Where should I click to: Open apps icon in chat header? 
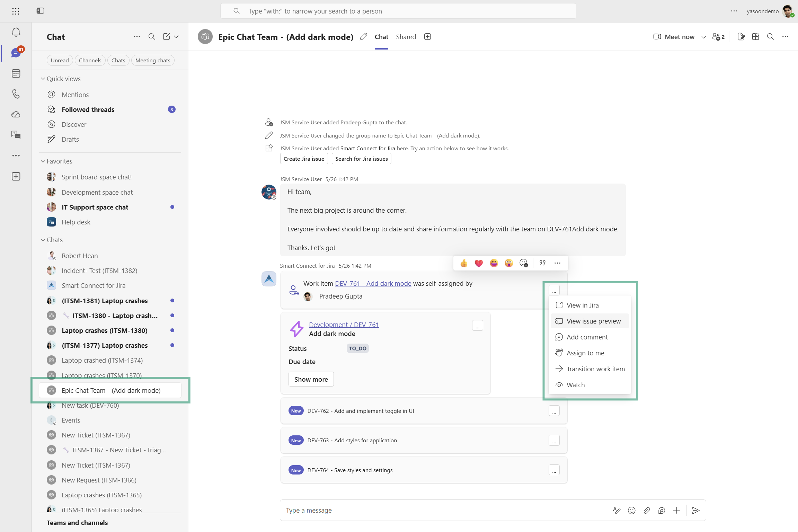756,37
